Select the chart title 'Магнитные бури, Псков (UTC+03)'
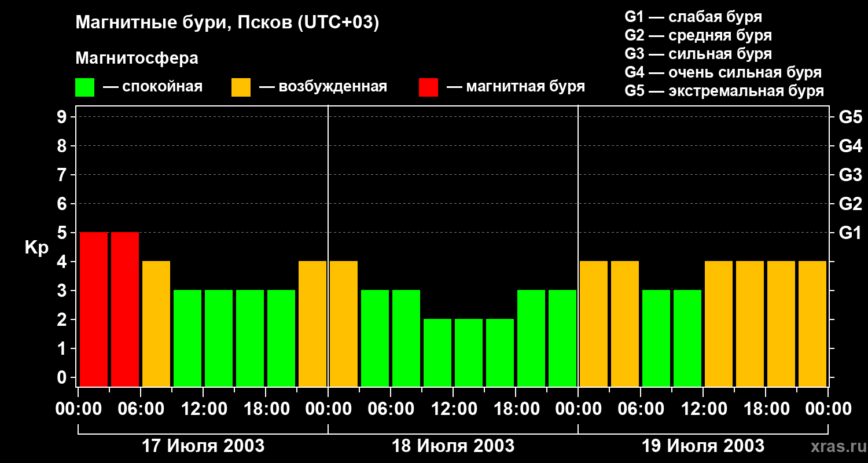 click(227, 23)
